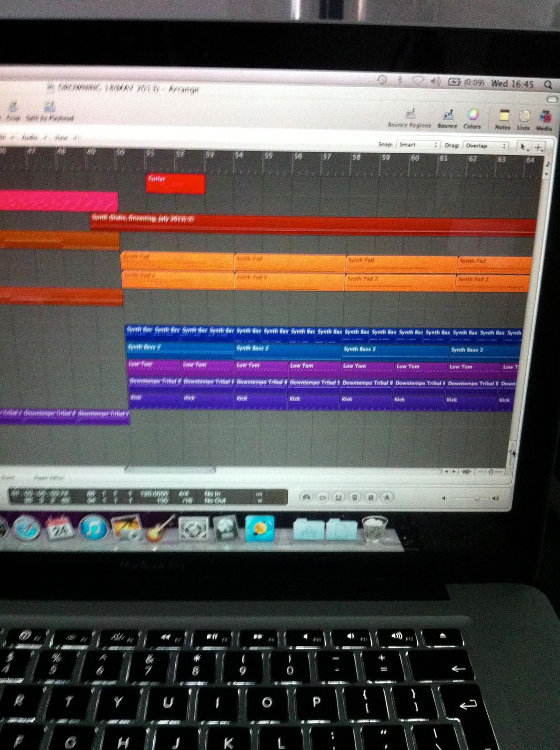Click the horizontal arrange scrollbar
This screenshot has height=750, width=560.
[170, 469]
